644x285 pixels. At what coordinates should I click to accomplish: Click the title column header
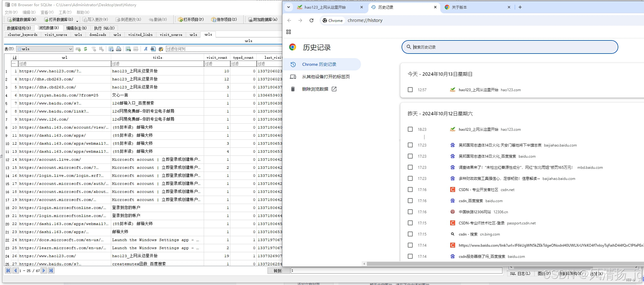coord(157,57)
